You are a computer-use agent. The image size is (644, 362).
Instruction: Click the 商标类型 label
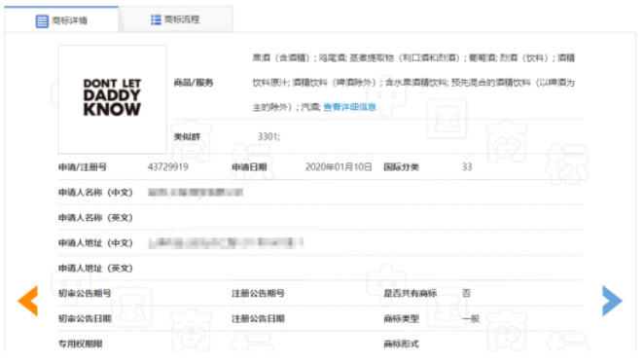click(401, 318)
